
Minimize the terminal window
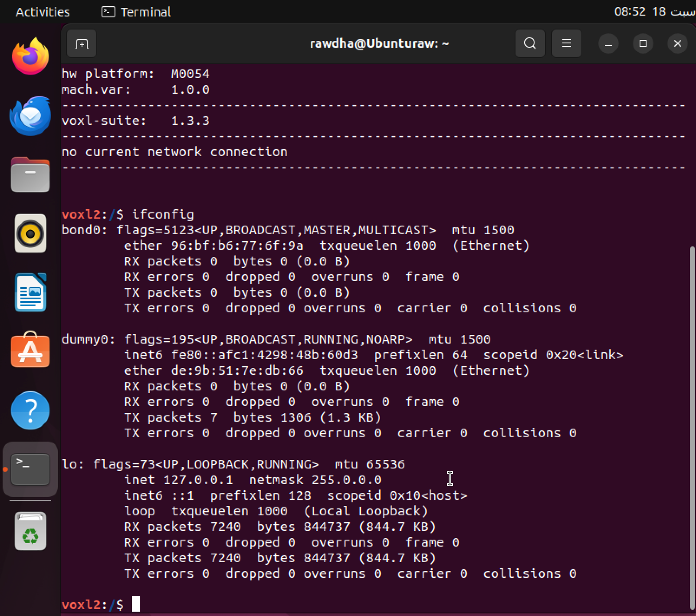(x=608, y=44)
